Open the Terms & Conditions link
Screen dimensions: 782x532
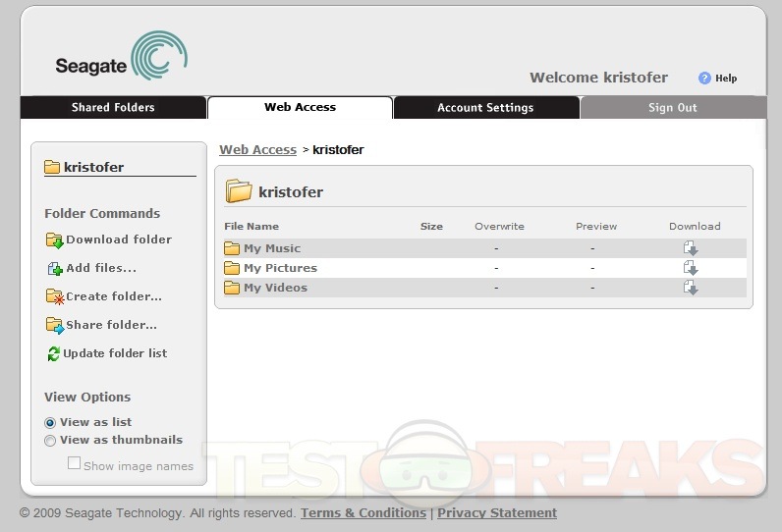[363, 513]
